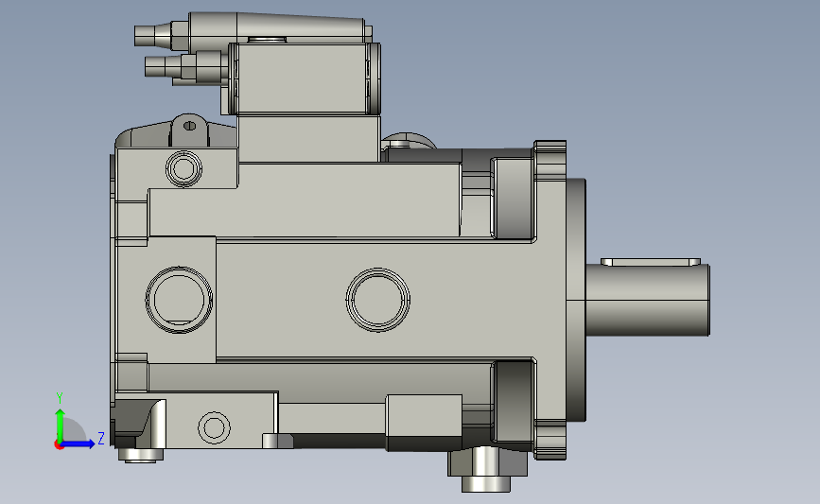This screenshot has width=820, height=504.
Task: Select the cylindrical output shaft of the pump
Action: [x=647, y=300]
